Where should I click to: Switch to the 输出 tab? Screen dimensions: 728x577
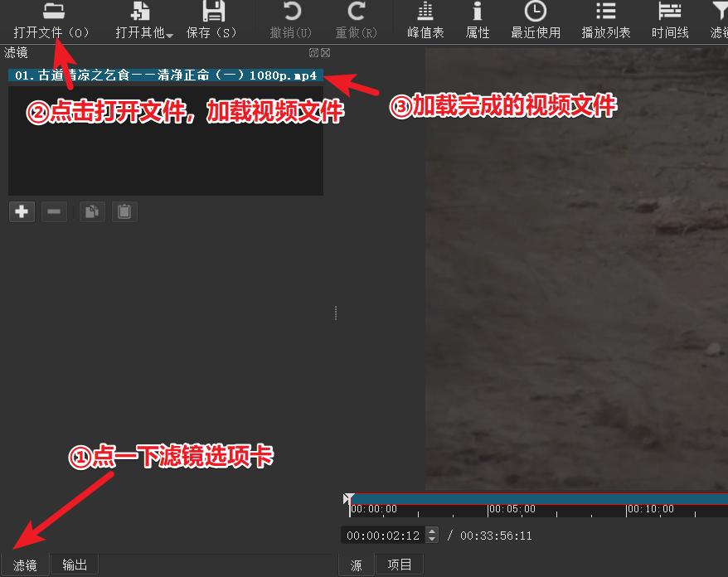(74, 565)
